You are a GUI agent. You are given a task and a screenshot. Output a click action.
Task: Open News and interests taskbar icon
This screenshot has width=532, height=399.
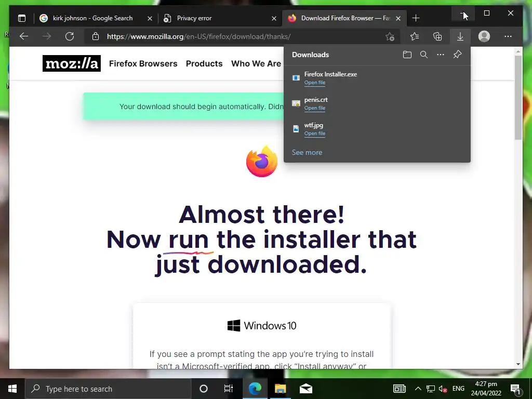coord(400,389)
